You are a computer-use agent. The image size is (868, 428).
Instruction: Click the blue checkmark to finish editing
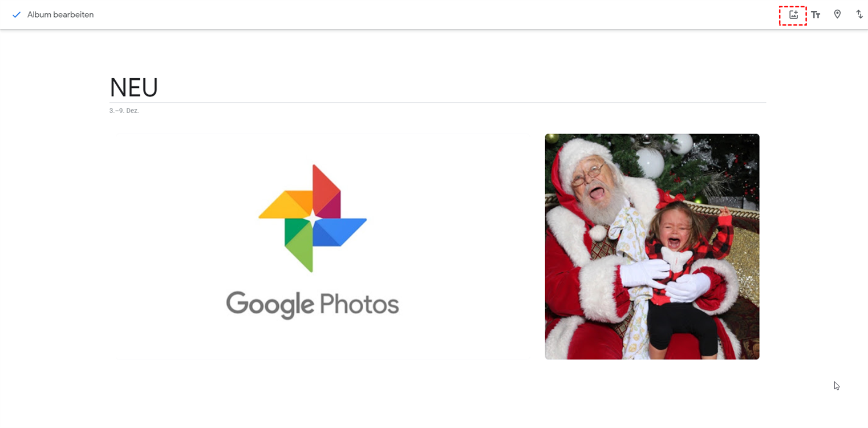17,15
